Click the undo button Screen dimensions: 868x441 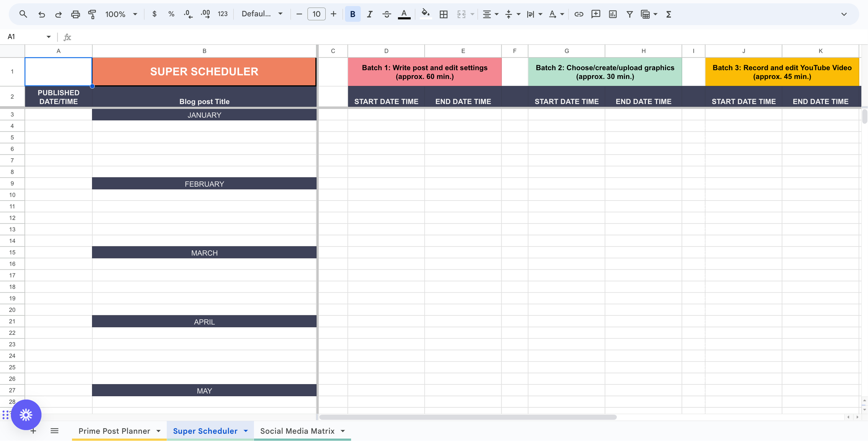(41, 14)
